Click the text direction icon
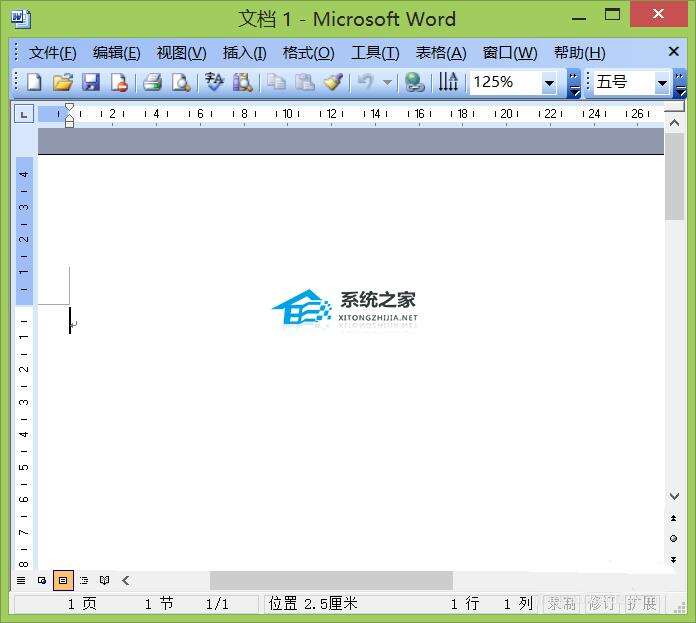The width and height of the screenshot is (696, 623). click(448, 82)
